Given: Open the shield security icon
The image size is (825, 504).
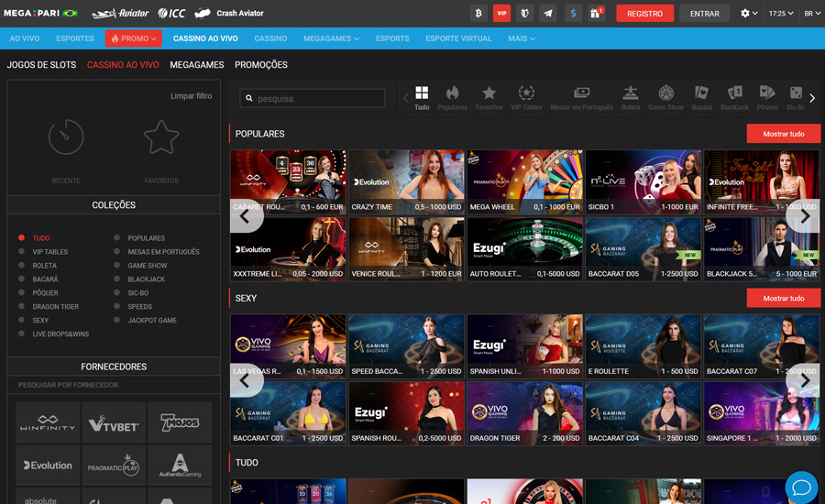Looking at the screenshot, I should (x=524, y=13).
